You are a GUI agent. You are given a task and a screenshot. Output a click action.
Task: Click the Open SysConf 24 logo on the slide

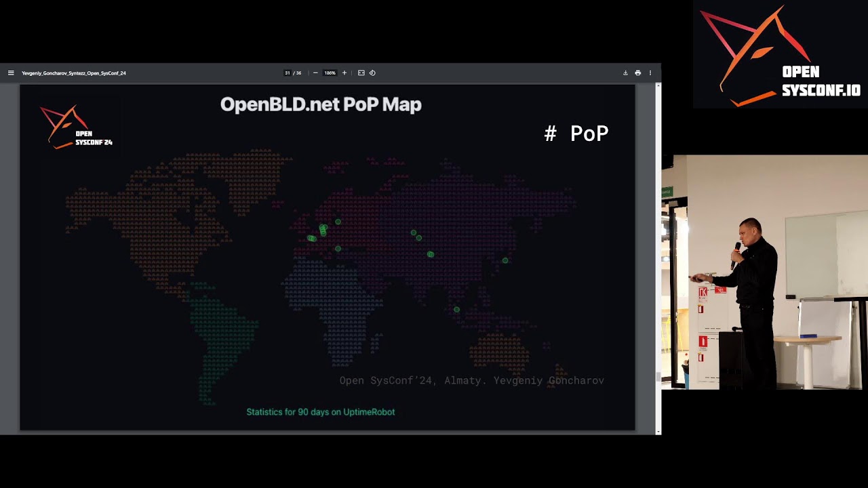tap(76, 127)
